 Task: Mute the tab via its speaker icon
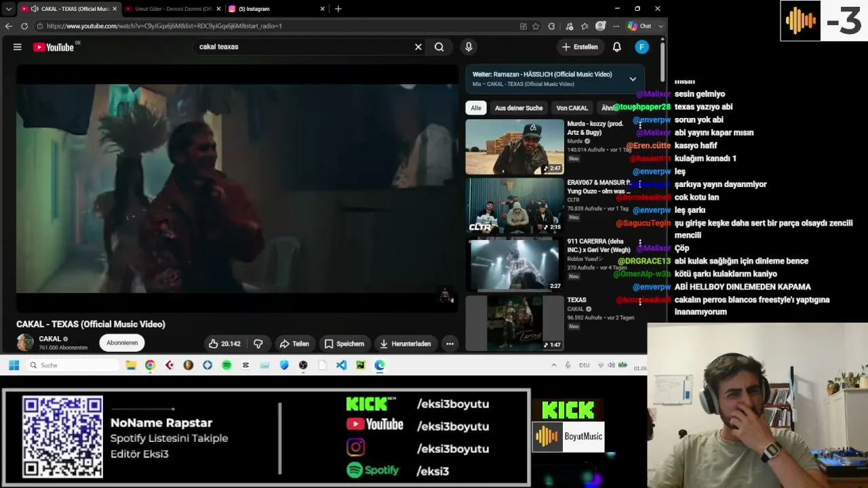[35, 9]
